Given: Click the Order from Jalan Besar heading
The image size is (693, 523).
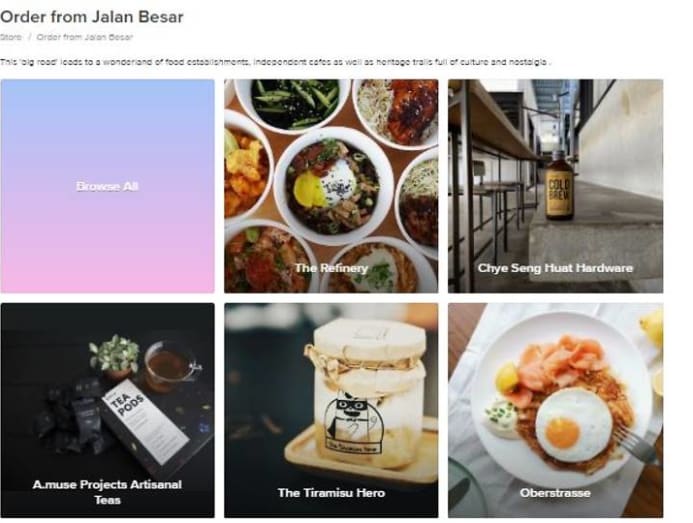Looking at the screenshot, I should pos(91,17).
